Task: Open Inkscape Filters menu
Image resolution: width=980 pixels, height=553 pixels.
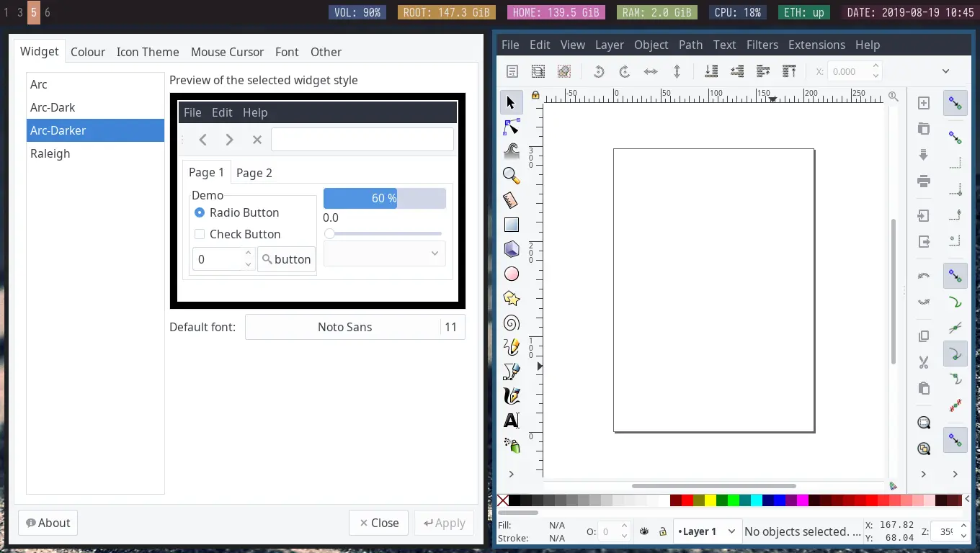Action: click(x=762, y=45)
